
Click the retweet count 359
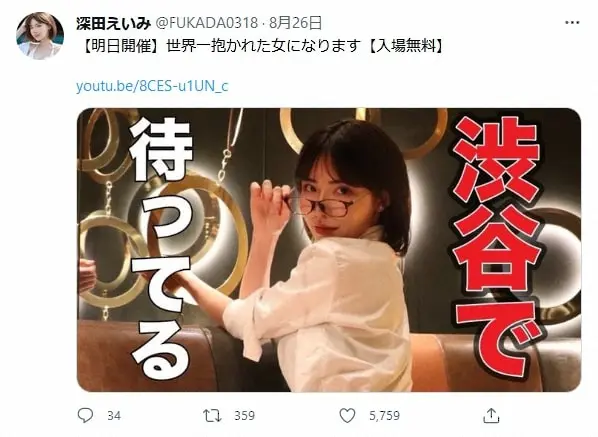click(244, 416)
